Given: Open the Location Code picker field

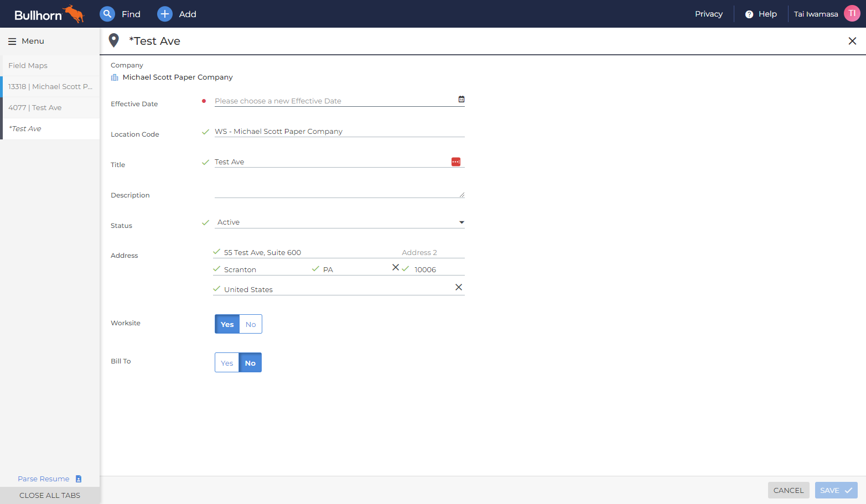Looking at the screenshot, I should click(340, 132).
